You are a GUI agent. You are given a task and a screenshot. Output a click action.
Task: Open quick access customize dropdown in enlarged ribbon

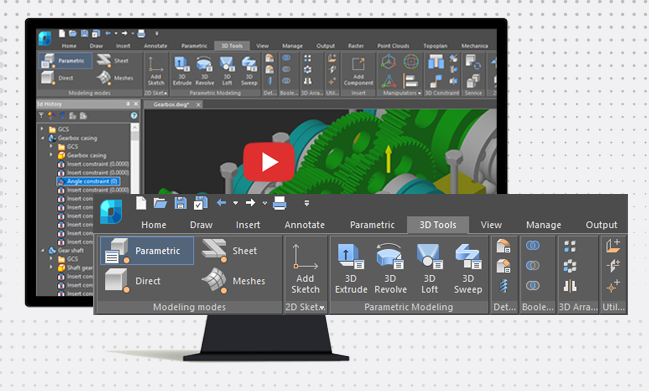(307, 203)
